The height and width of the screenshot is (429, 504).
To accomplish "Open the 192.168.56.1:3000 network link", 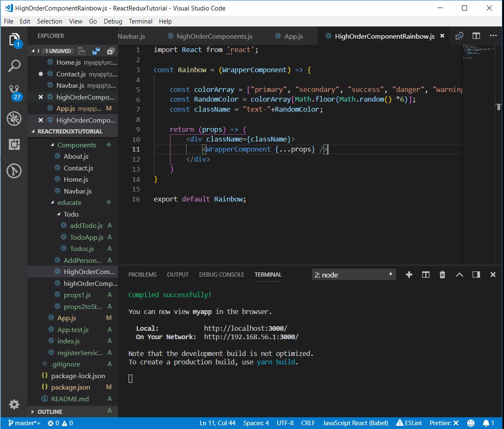I will (x=251, y=337).
